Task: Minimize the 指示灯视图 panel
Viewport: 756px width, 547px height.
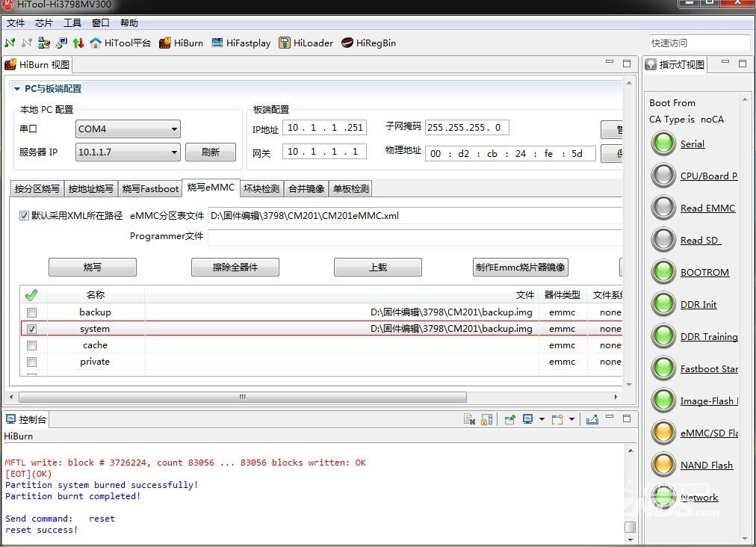Action: coord(725,63)
